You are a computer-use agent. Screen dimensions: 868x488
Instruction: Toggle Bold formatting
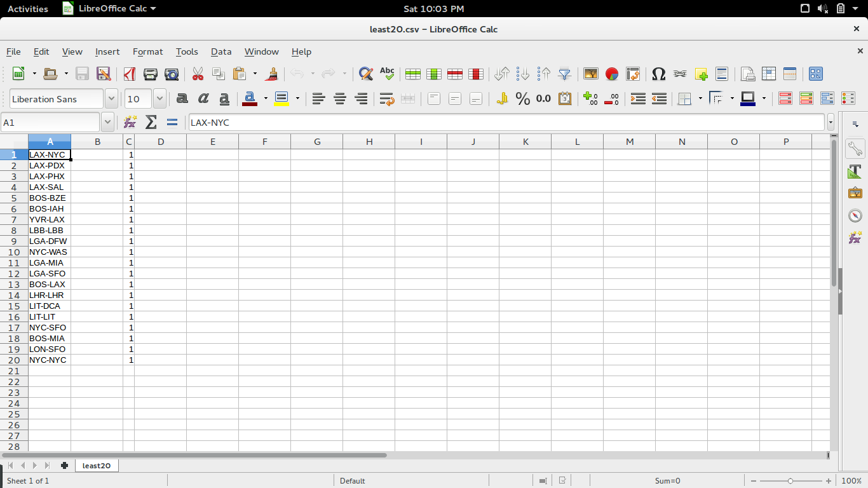[182, 98]
